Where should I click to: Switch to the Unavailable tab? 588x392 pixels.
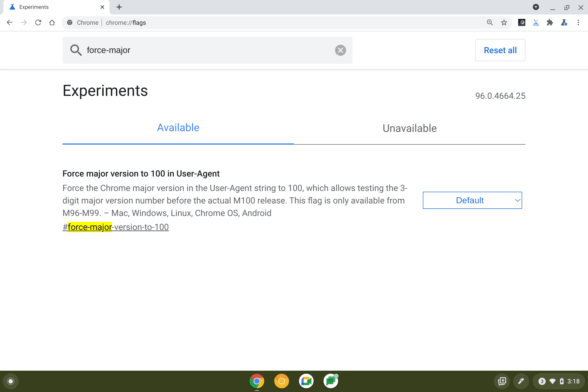pos(409,128)
